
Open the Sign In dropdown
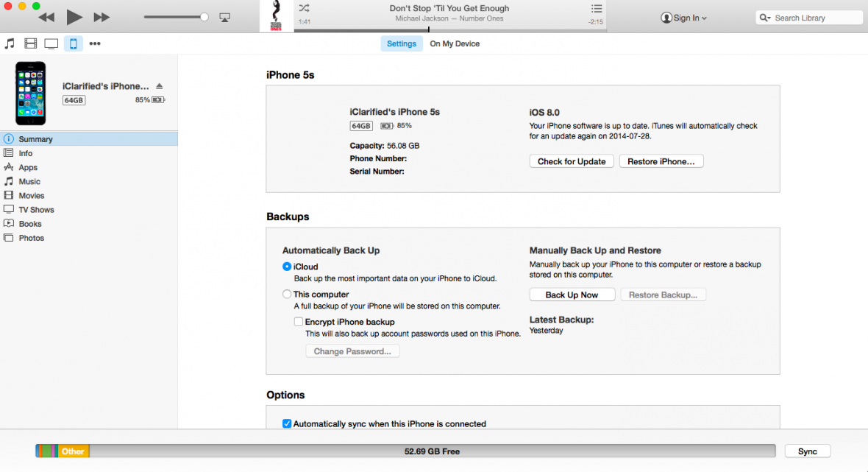683,18
